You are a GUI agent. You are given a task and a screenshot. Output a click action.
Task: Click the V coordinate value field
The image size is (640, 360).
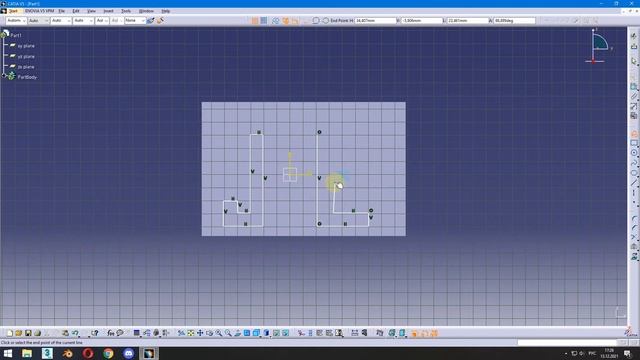coord(422,20)
